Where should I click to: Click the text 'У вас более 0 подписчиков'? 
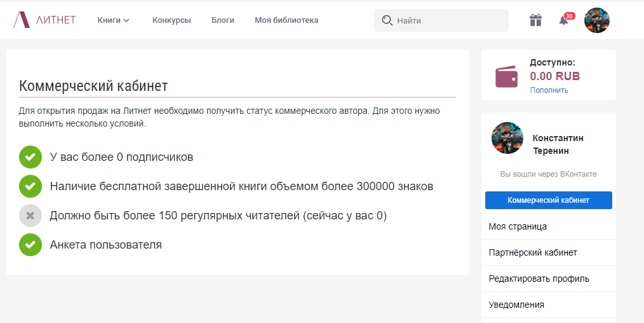[x=121, y=157]
